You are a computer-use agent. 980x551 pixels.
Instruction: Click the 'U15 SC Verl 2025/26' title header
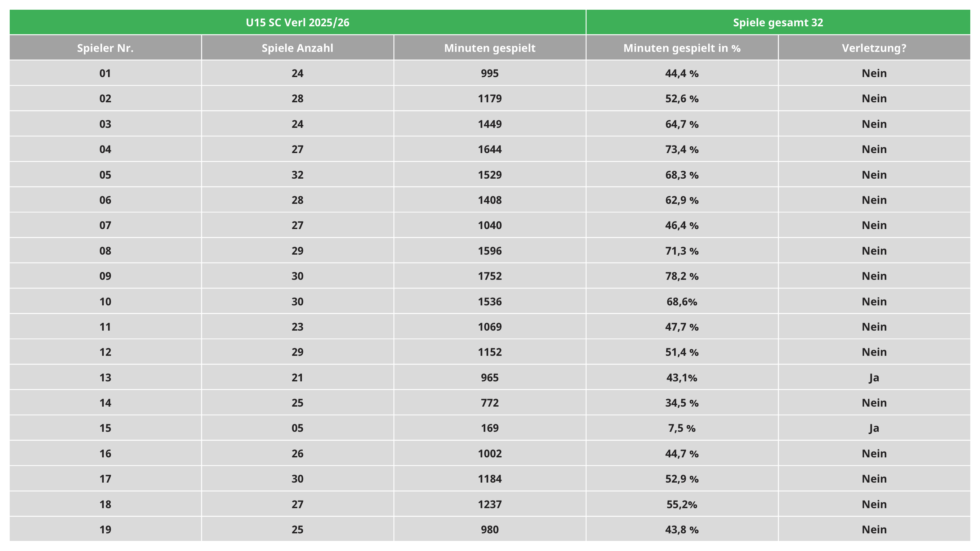298,22
